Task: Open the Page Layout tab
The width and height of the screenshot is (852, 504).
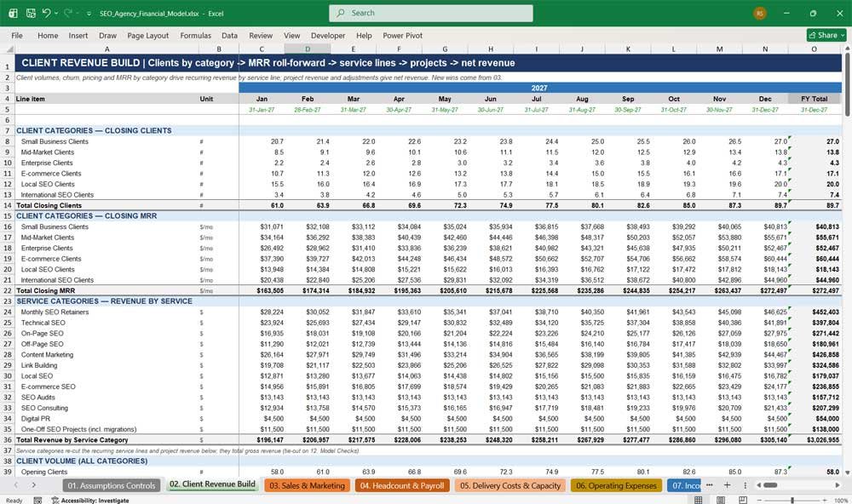Action: 147,35
